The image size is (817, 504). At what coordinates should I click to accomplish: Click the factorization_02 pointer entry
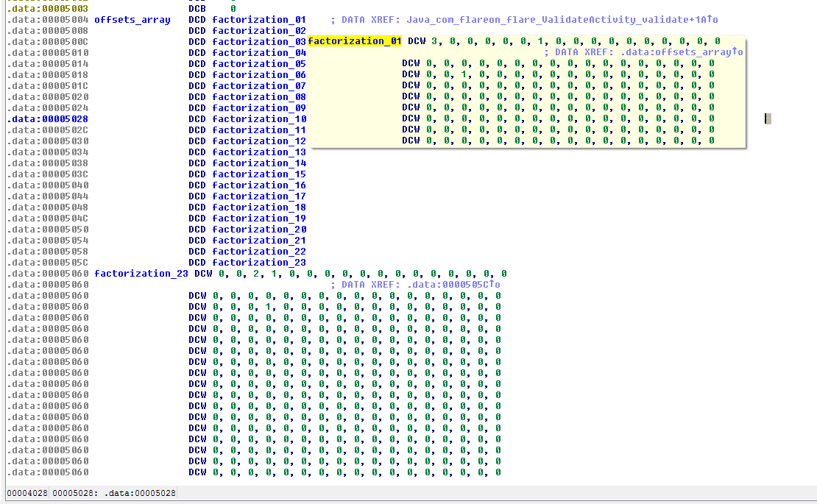[x=259, y=30]
